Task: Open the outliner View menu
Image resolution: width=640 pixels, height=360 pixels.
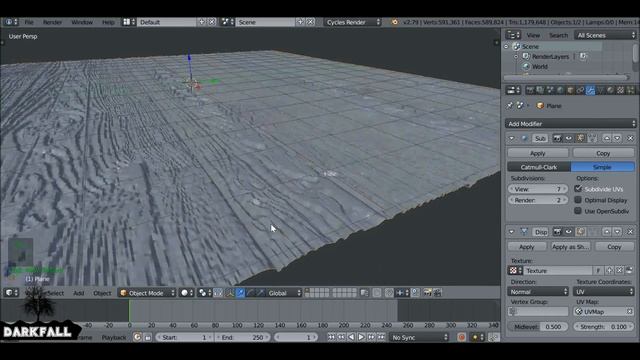Action: click(533, 36)
